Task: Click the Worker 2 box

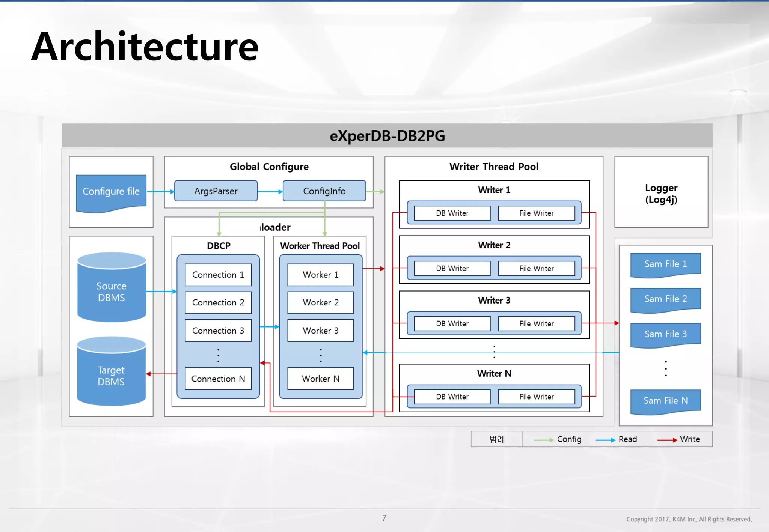Action: coord(321,303)
